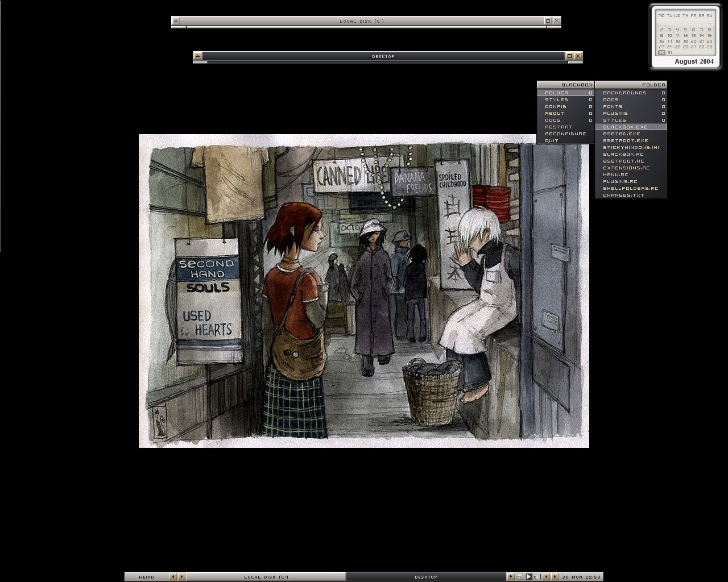
Task: Choose Restart in the Blackbox menu
Action: coord(565,127)
